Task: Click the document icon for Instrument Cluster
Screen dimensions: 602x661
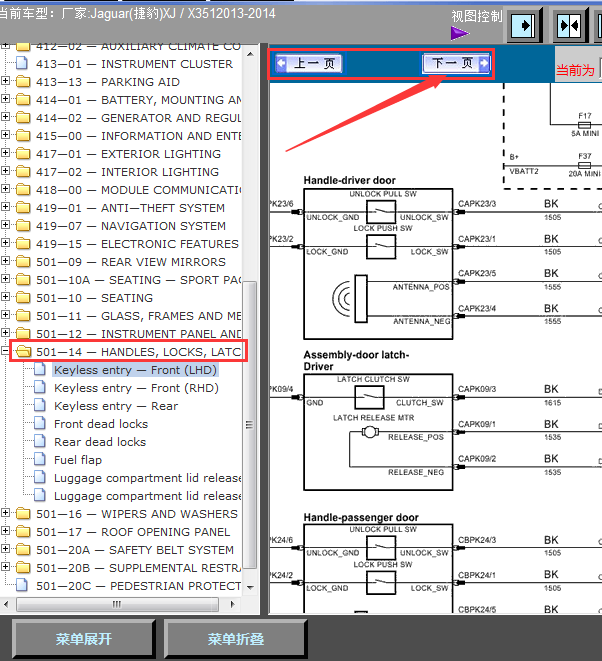Action: point(23,64)
